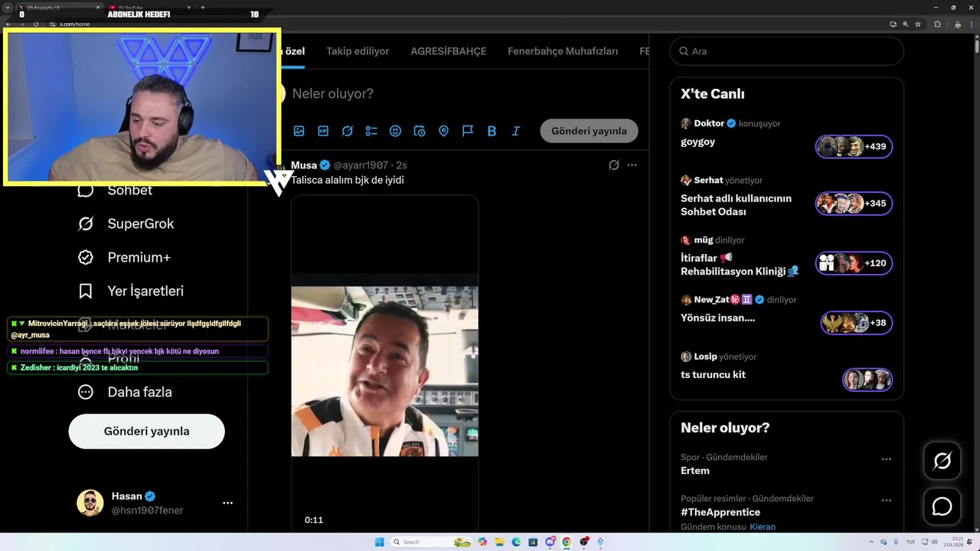Click the Ara search field
Image resolution: width=980 pixels, height=551 pixels.
click(786, 51)
